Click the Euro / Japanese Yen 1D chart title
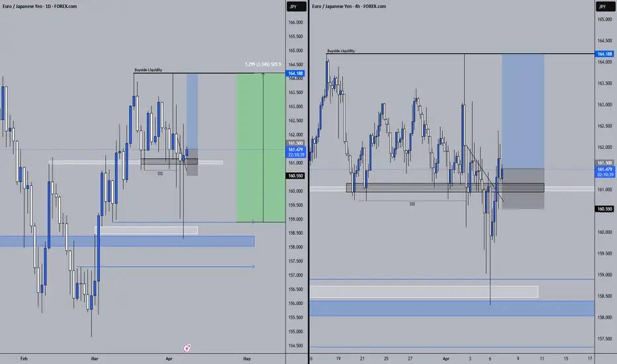This screenshot has width=617, height=364. 40,7
